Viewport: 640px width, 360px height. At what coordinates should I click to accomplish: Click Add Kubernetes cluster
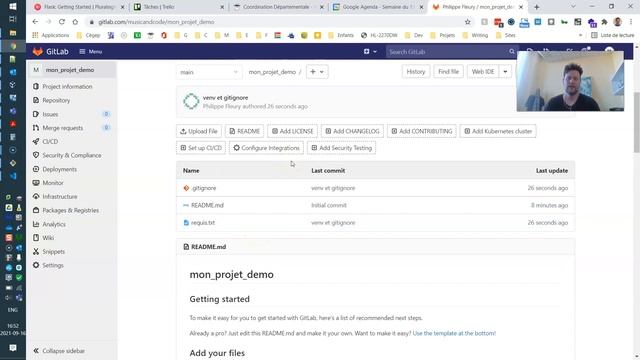point(498,131)
